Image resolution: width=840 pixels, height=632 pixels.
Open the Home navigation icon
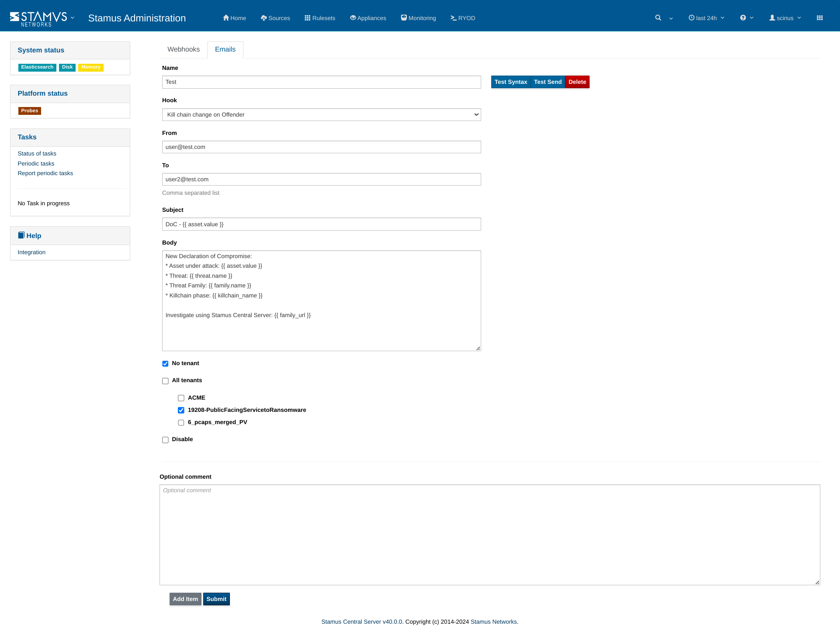click(226, 18)
